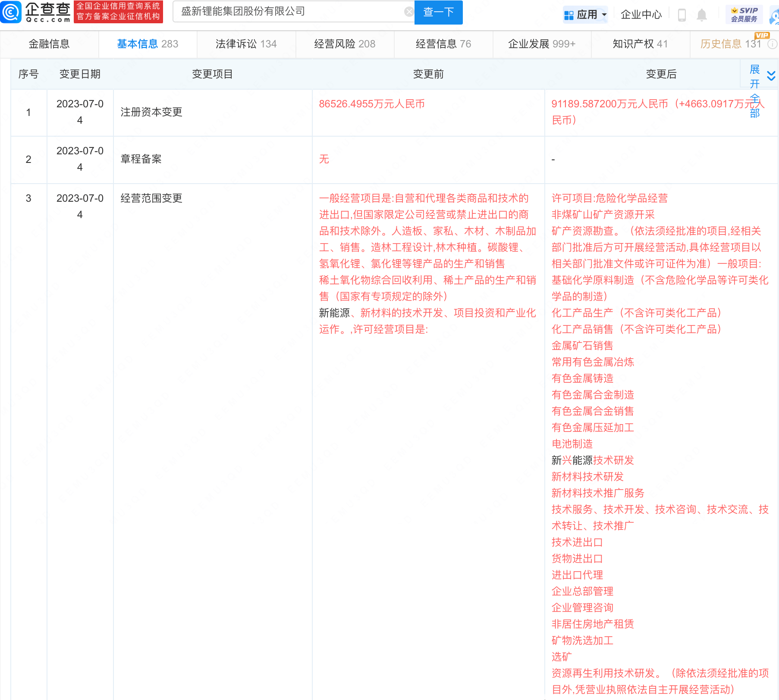Viewport: 779px width, 700px height.
Task: Click the 序号 column header
Action: click(x=28, y=74)
